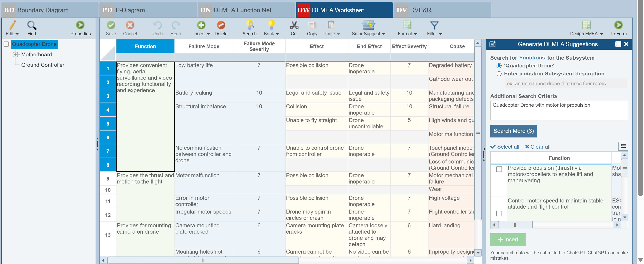The height and width of the screenshot is (264, 644).
Task: Open the Boundary Diagram tab
Action: point(43,10)
